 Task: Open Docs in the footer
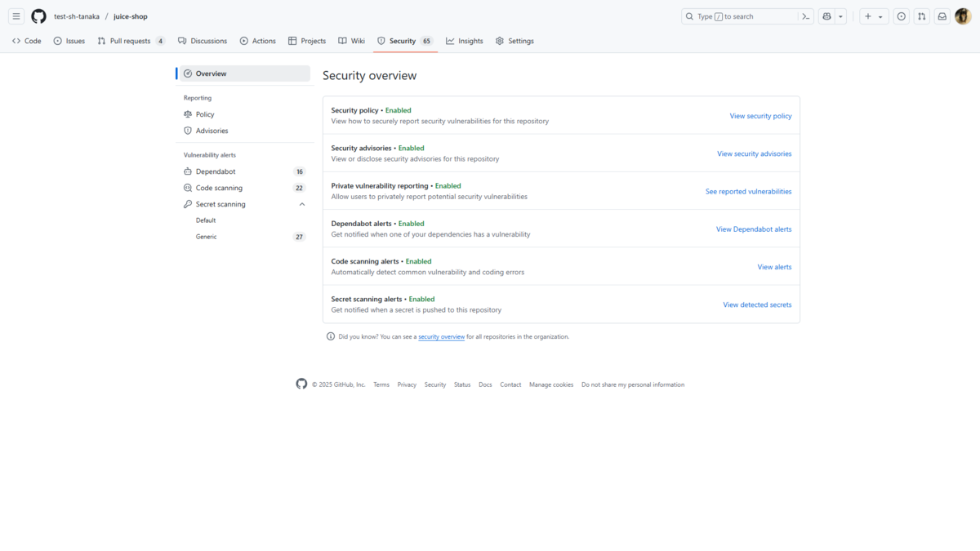[x=485, y=384]
